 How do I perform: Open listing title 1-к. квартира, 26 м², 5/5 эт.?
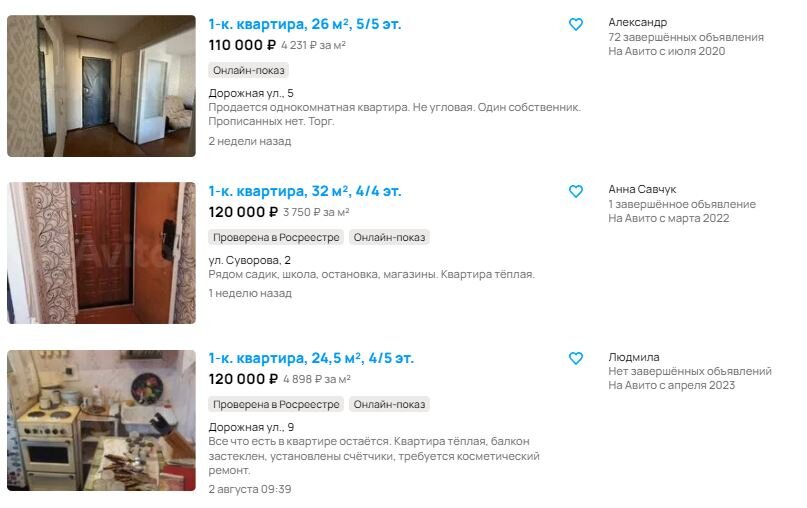[x=304, y=24]
